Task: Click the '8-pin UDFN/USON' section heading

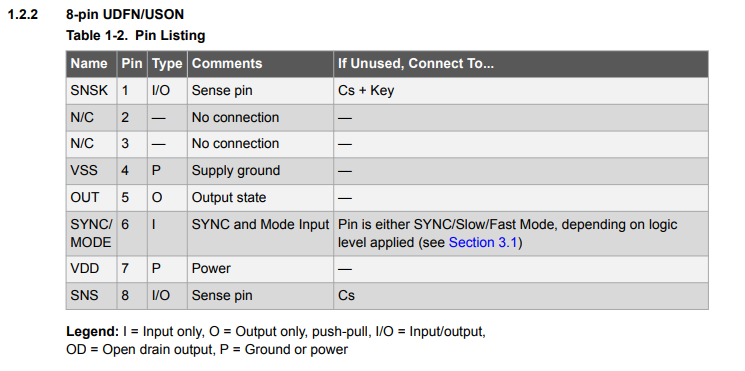Action: coord(125,15)
